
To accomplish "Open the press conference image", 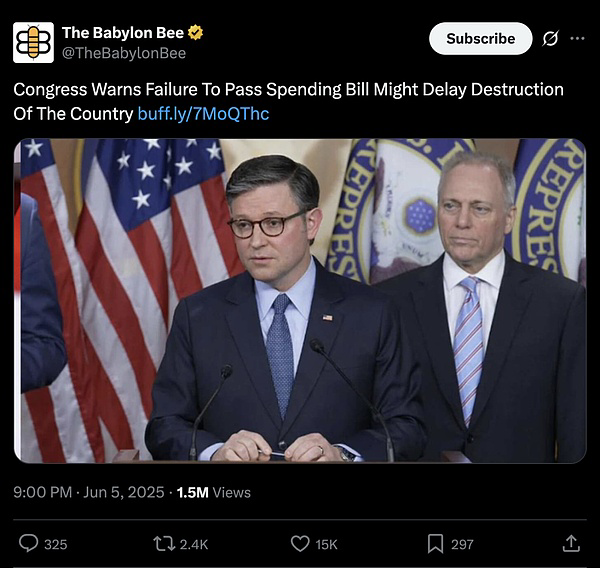I will pos(300,301).
